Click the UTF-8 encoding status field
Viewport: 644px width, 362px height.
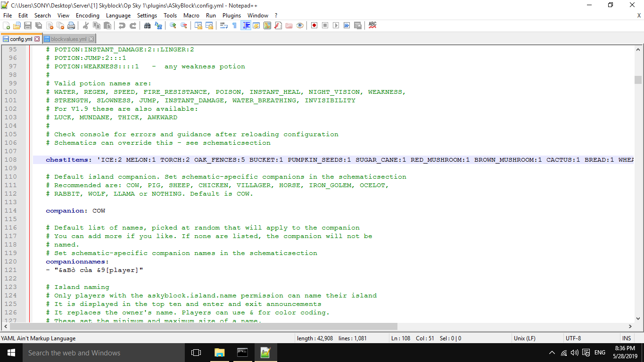pos(573,338)
